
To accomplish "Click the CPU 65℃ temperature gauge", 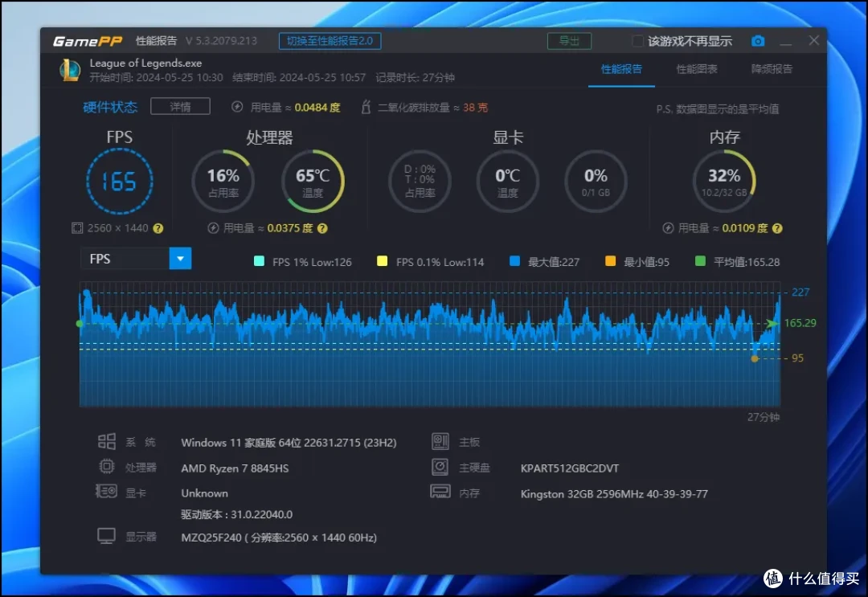I will (x=313, y=181).
